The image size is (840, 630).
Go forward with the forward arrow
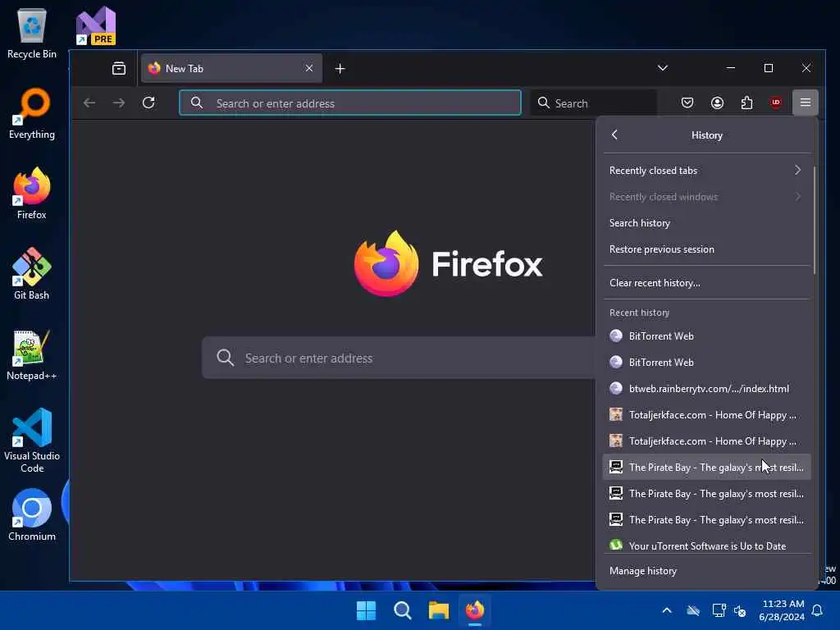[119, 103]
